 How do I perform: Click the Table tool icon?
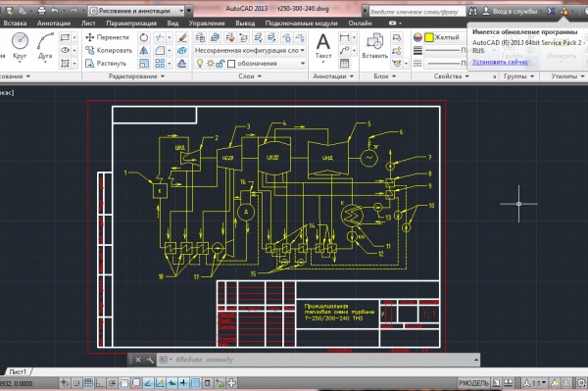[x=344, y=63]
